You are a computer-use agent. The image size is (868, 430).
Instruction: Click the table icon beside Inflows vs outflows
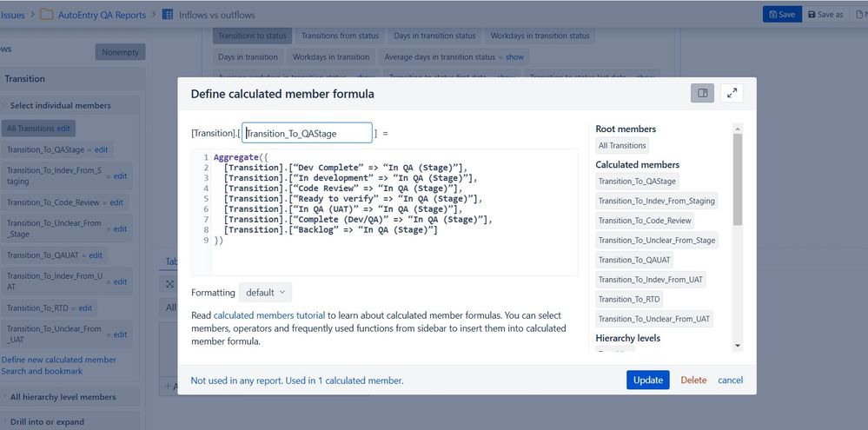point(168,15)
